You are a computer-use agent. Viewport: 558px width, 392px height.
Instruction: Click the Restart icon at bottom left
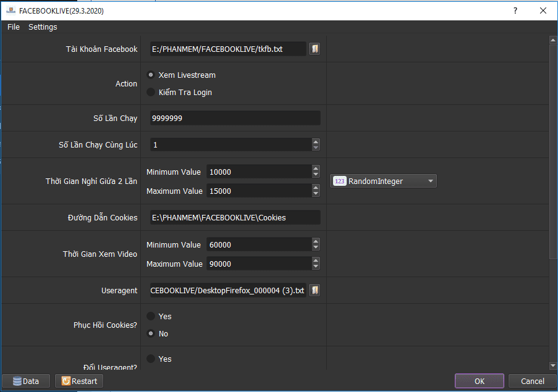click(x=66, y=381)
